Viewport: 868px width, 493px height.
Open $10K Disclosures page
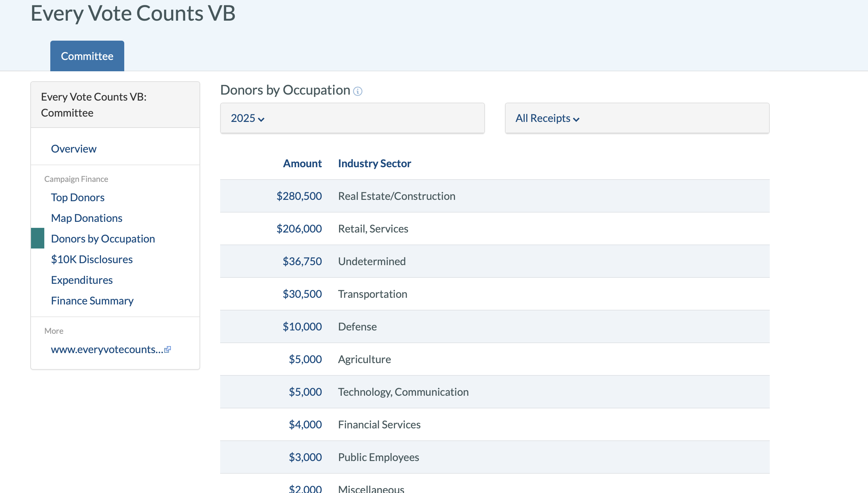[91, 259]
